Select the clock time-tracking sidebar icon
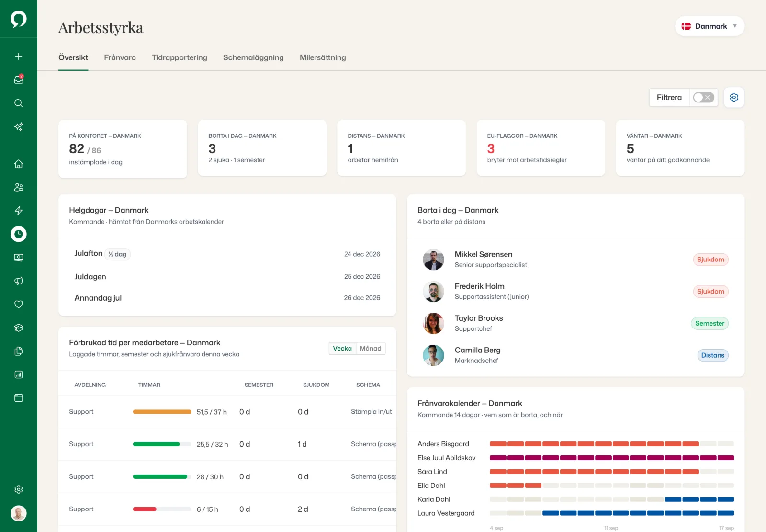 [x=19, y=234]
